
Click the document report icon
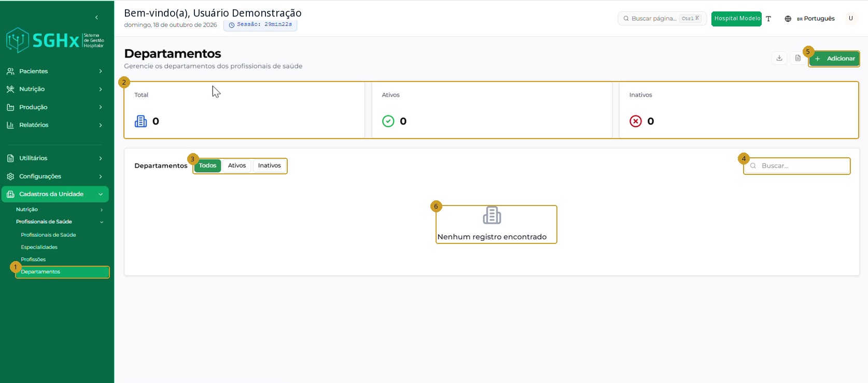pyautogui.click(x=798, y=58)
